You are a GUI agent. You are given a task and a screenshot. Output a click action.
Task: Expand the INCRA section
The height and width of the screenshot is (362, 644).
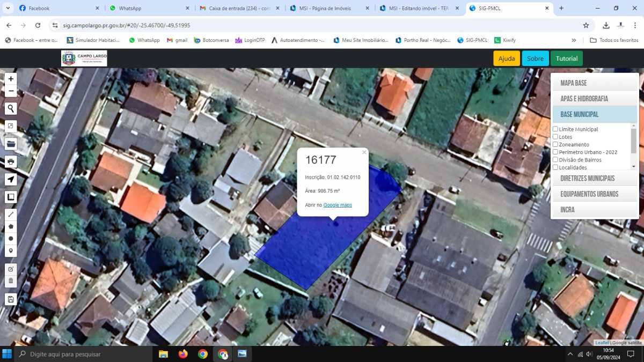595,210
